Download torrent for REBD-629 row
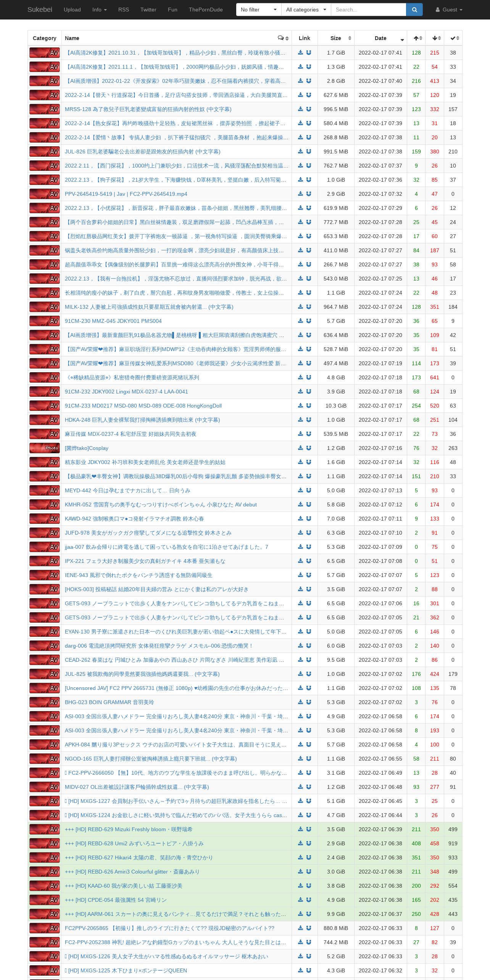 click(x=300, y=829)
